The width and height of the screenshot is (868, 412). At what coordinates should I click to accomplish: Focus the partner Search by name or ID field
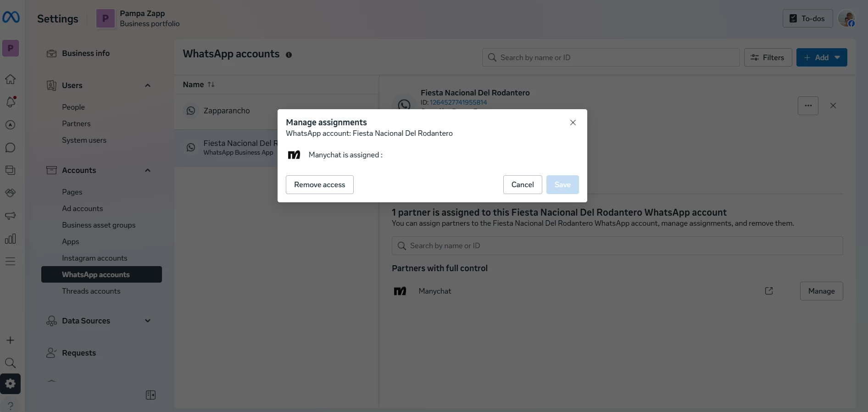[617, 245]
